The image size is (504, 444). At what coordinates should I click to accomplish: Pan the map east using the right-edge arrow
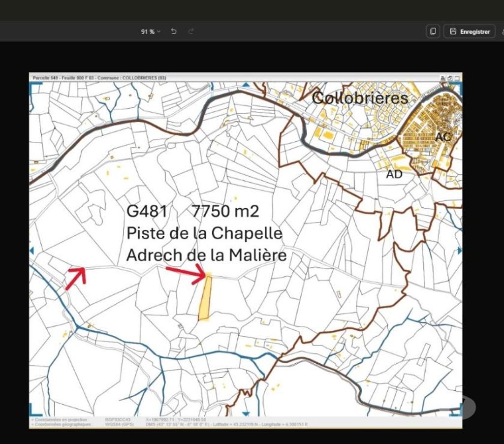(x=460, y=251)
